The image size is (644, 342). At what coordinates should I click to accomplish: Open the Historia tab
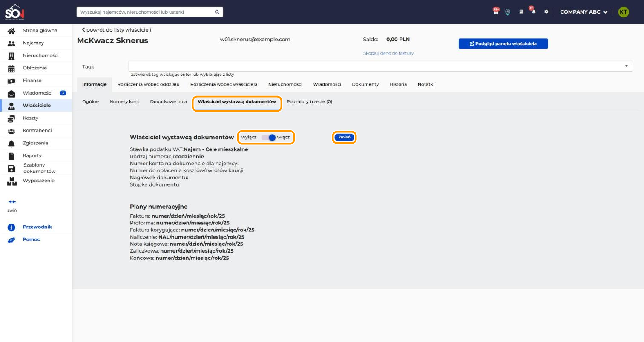point(398,84)
